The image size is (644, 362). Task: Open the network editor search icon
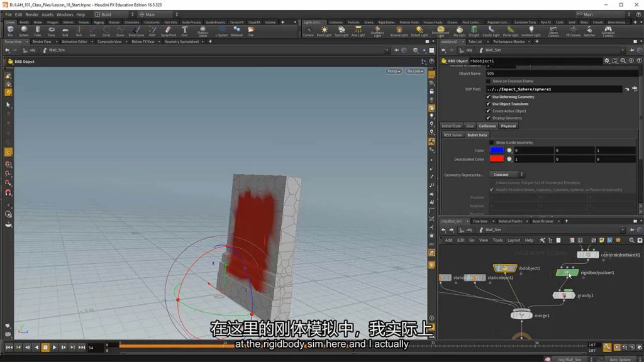[631, 240]
